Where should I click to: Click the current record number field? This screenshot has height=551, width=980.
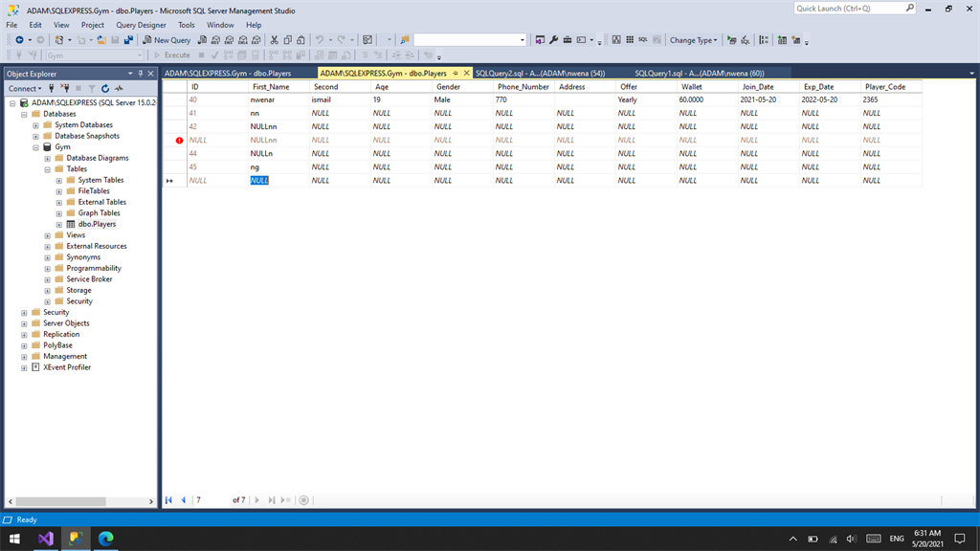(212, 499)
